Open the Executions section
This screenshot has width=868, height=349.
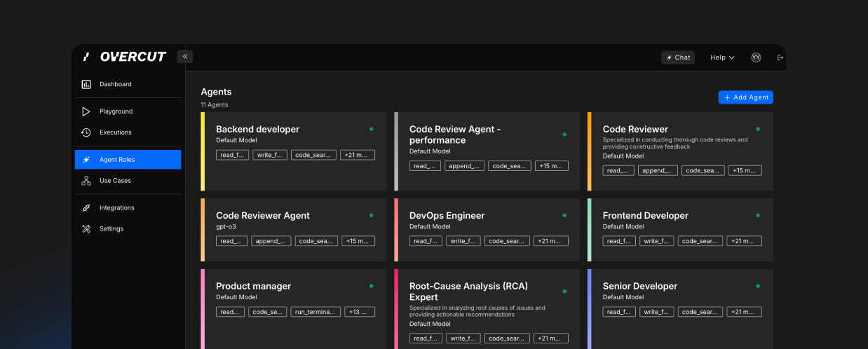click(128, 132)
